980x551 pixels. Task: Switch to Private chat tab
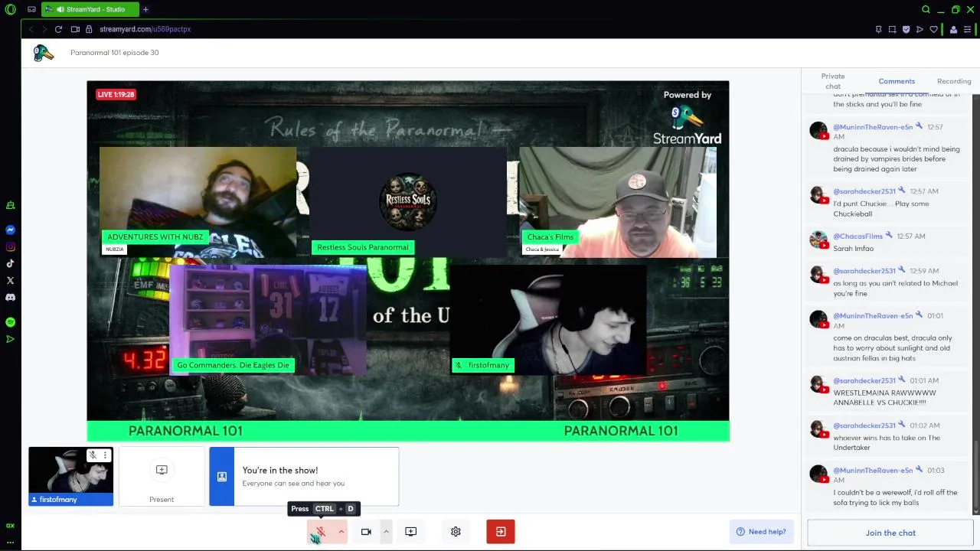(x=833, y=81)
